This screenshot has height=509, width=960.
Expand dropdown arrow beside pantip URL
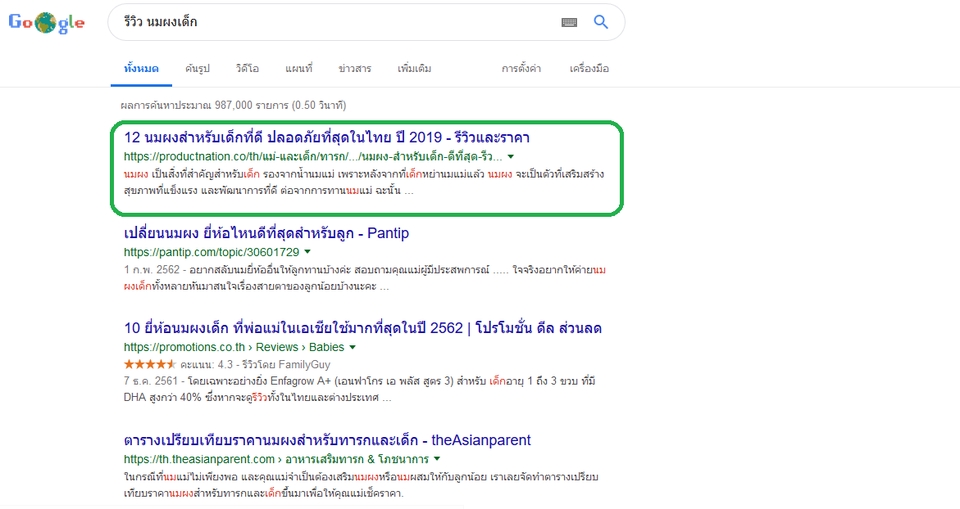tap(307, 252)
